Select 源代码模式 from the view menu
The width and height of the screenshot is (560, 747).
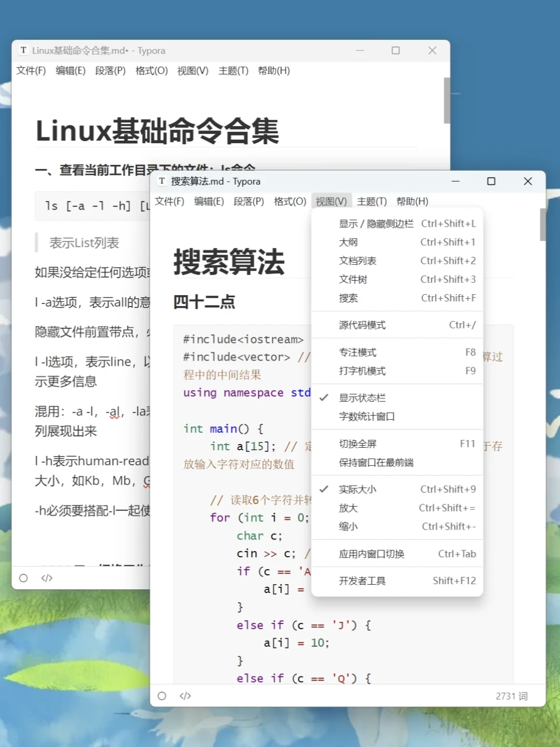pyautogui.click(x=363, y=325)
